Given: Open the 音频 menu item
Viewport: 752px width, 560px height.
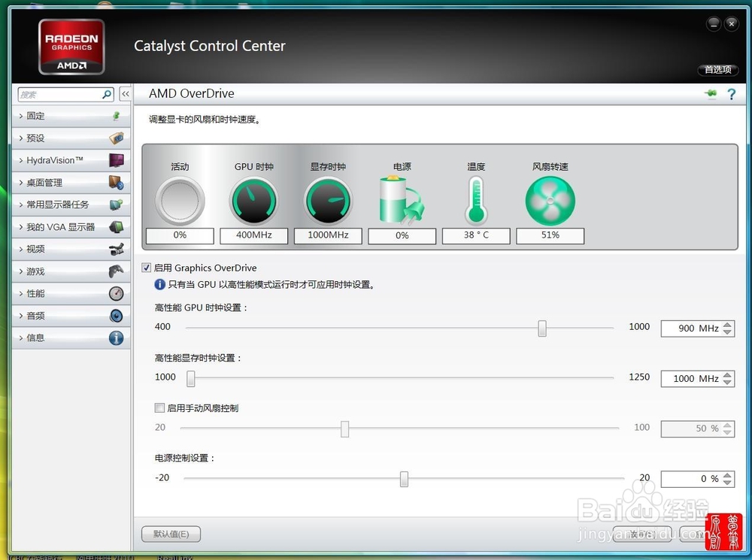Looking at the screenshot, I should coord(71,316).
